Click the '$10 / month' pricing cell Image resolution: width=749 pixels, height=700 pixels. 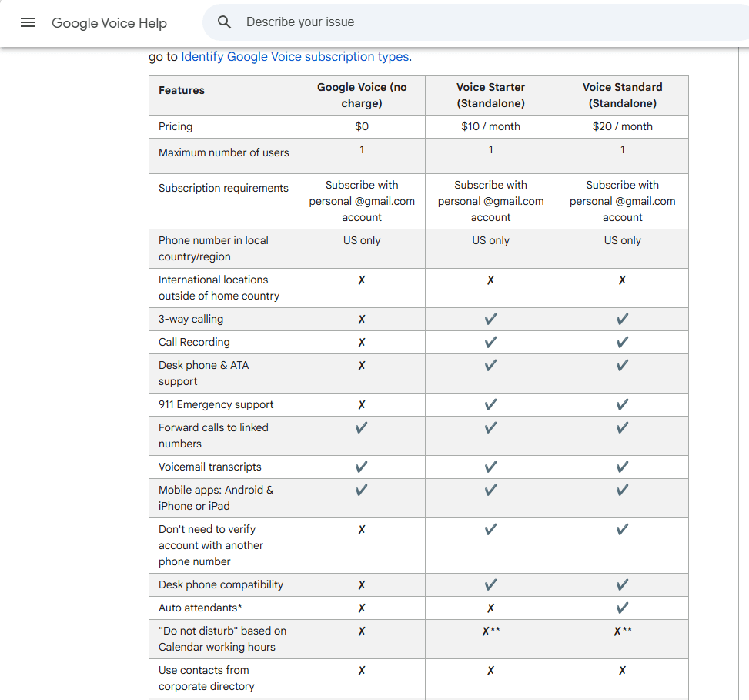490,126
